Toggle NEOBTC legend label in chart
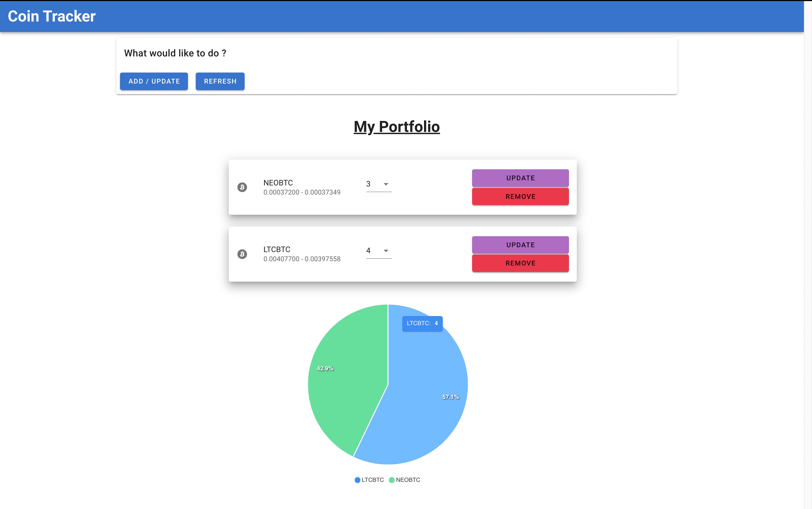 click(408, 480)
